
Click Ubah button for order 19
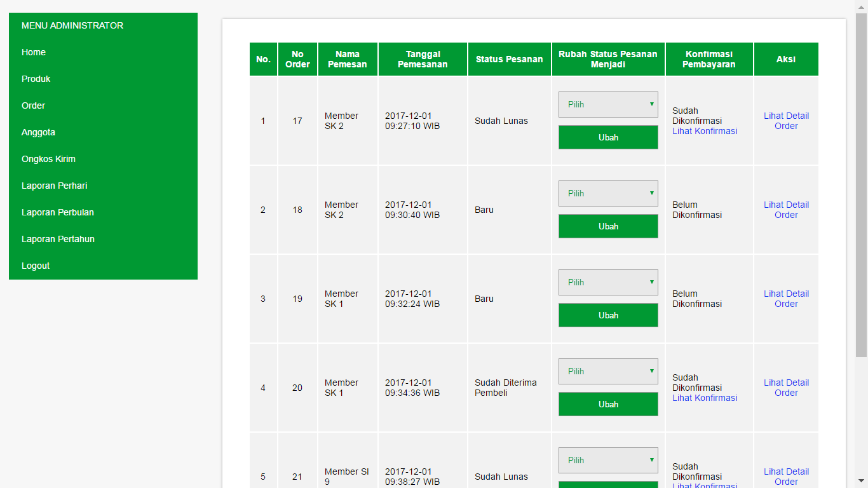coord(608,315)
